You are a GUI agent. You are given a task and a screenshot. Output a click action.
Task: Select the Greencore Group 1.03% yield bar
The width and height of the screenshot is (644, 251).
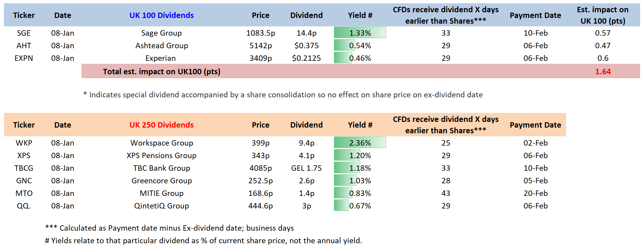point(360,181)
